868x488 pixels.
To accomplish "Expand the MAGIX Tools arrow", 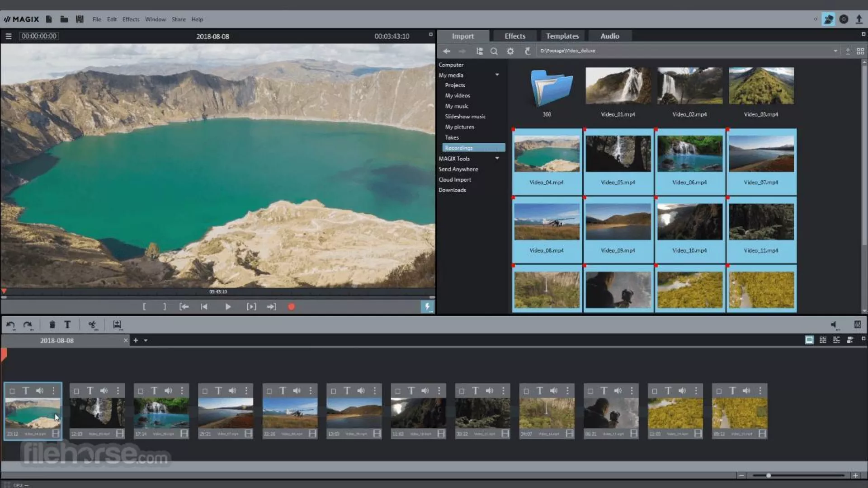I will tap(497, 159).
